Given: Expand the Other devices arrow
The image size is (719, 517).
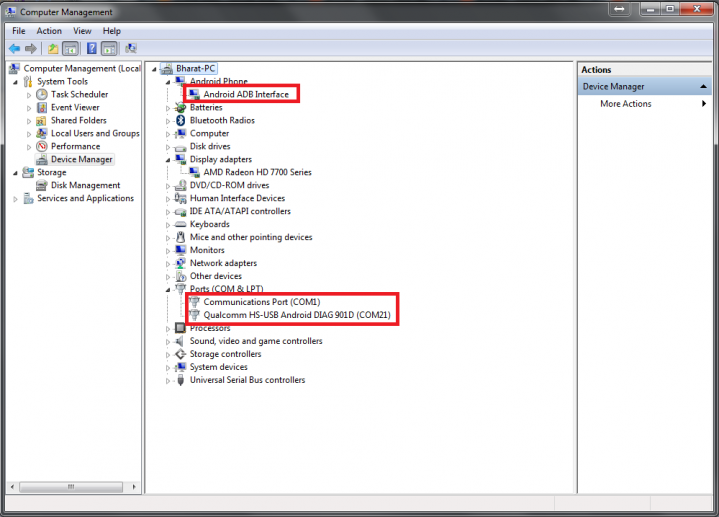Looking at the screenshot, I should [x=168, y=277].
